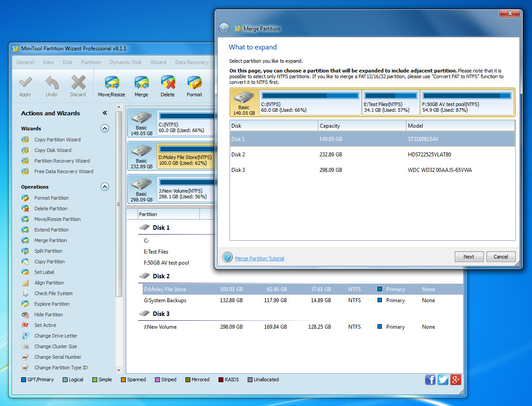Image resolution: width=532 pixels, height=406 pixels.
Task: Choose Change Serial Number operation
Action: click(x=58, y=357)
